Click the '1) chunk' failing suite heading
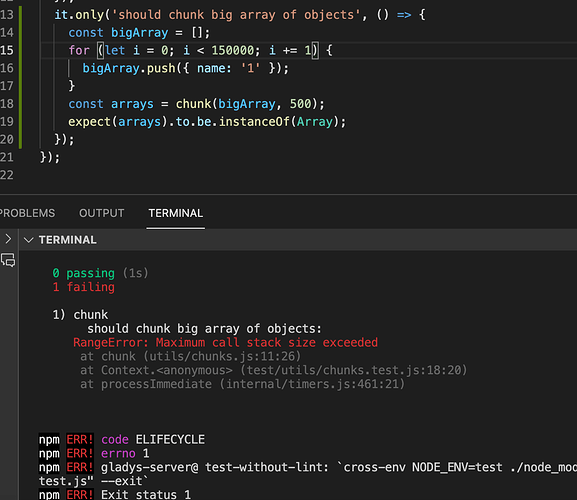This screenshot has width=577, height=500. (80, 315)
